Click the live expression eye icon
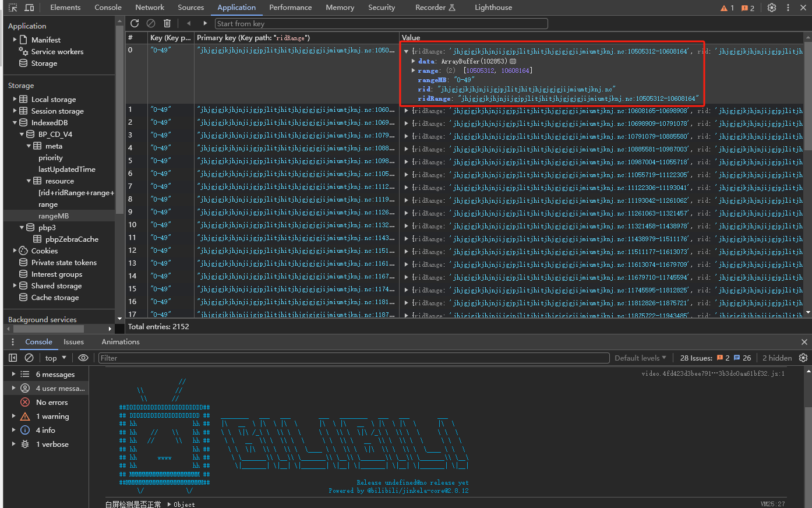 coord(83,358)
